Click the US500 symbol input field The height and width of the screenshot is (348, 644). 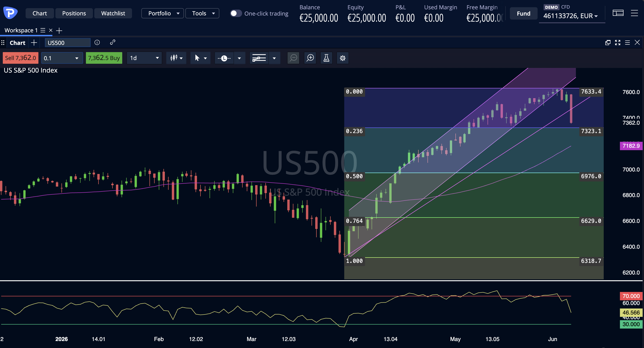point(68,43)
